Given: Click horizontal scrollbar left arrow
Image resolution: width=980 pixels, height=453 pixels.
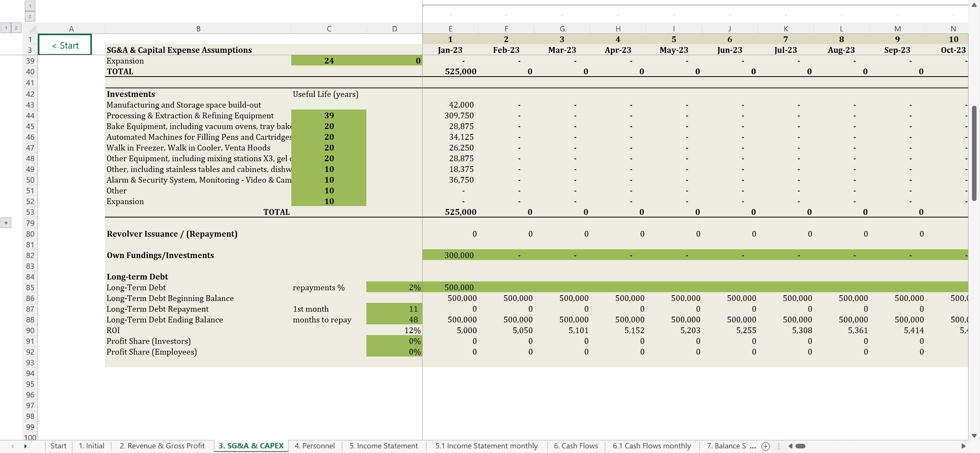Looking at the screenshot, I should (790, 446).
